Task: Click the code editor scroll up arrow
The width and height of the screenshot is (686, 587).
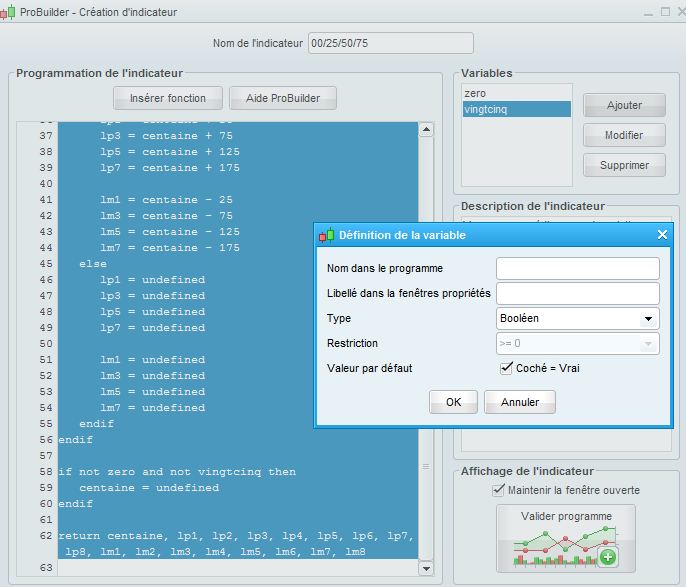Action: (x=426, y=130)
